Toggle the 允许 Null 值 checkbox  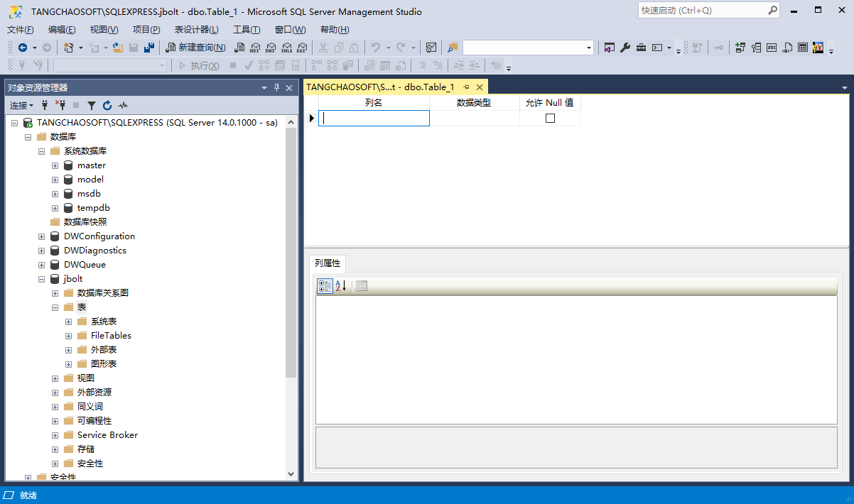click(550, 119)
